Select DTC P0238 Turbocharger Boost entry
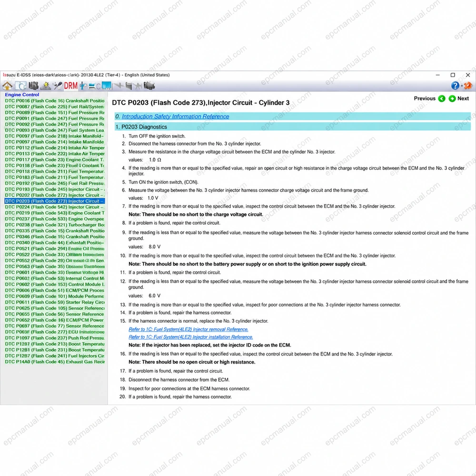 pos(55,225)
